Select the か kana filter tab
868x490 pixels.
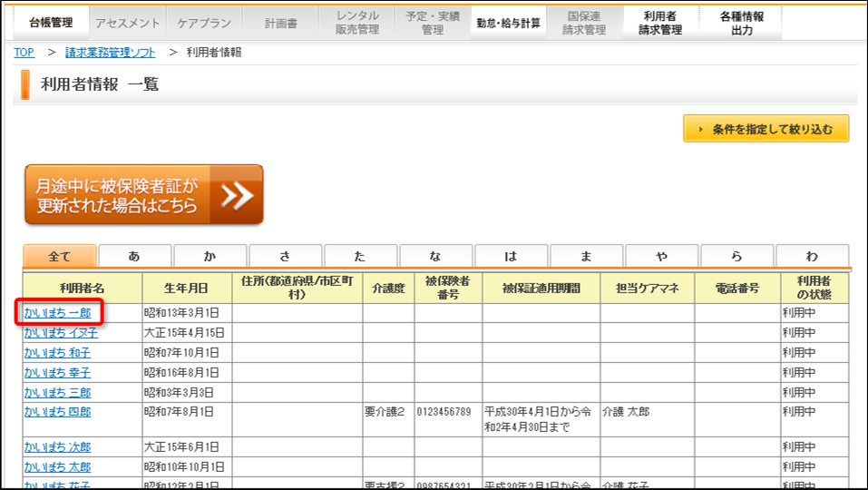pos(210,256)
